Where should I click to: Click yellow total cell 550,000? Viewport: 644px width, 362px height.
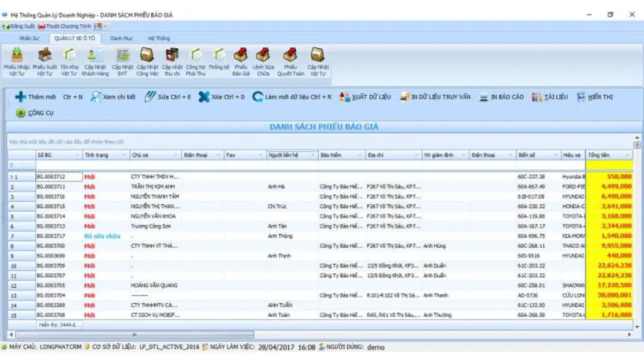609,177
